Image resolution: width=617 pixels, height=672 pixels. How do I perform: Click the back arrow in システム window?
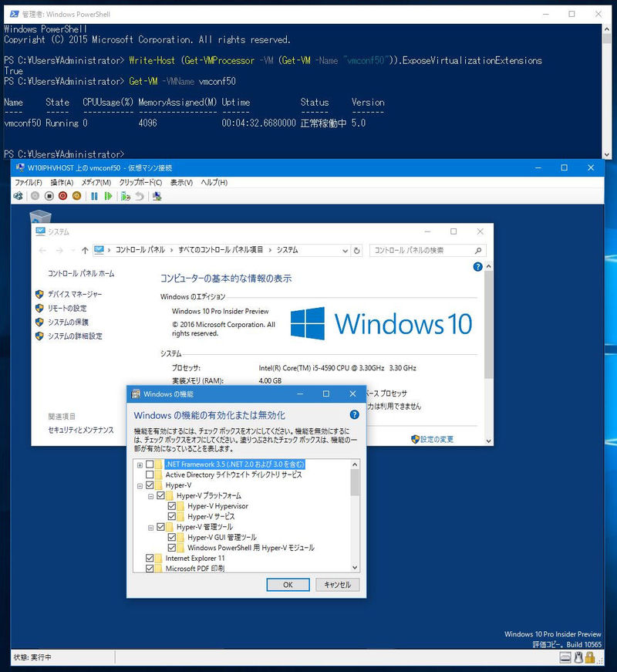pyautogui.click(x=42, y=250)
